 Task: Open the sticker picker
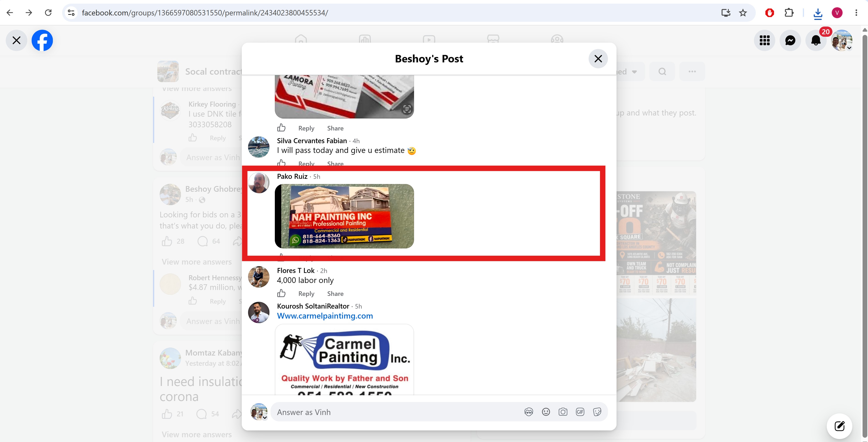click(x=597, y=412)
